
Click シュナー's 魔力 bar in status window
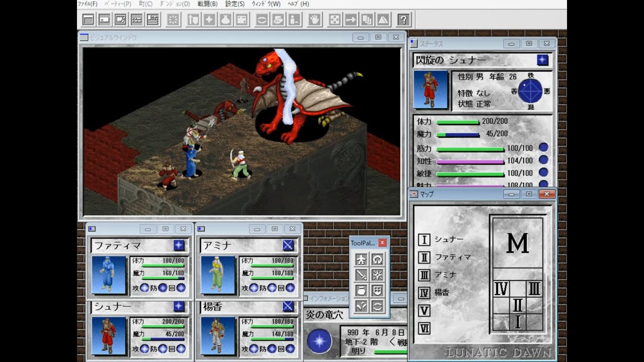click(x=458, y=135)
